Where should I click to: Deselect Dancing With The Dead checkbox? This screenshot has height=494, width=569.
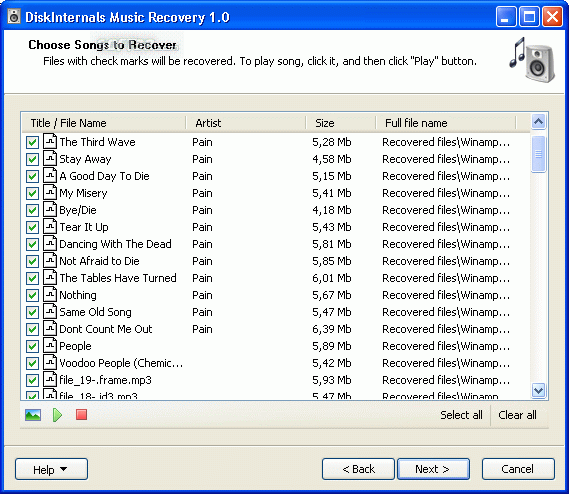pyautogui.click(x=32, y=244)
